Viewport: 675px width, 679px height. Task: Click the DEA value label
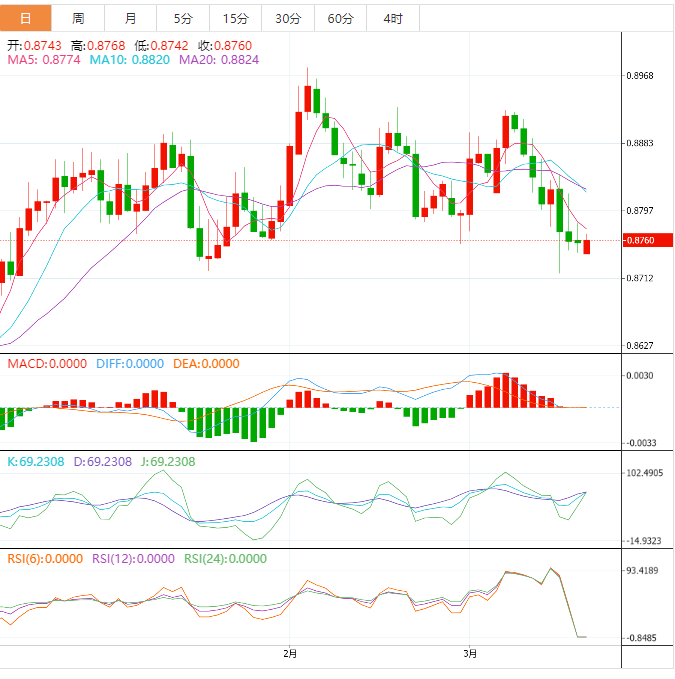point(207,364)
